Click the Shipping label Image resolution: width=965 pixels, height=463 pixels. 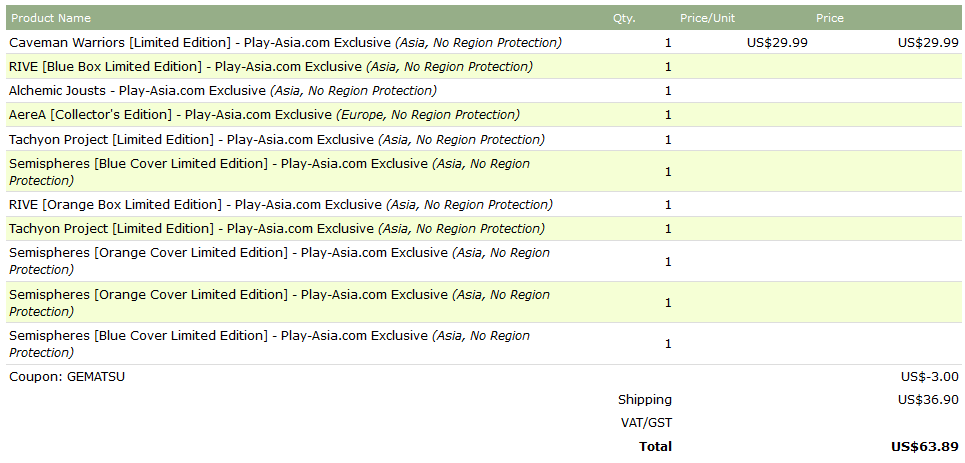(x=645, y=400)
